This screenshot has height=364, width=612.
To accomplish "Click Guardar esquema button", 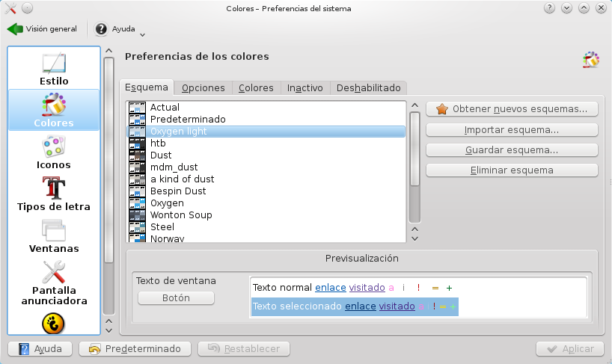I will (512, 150).
